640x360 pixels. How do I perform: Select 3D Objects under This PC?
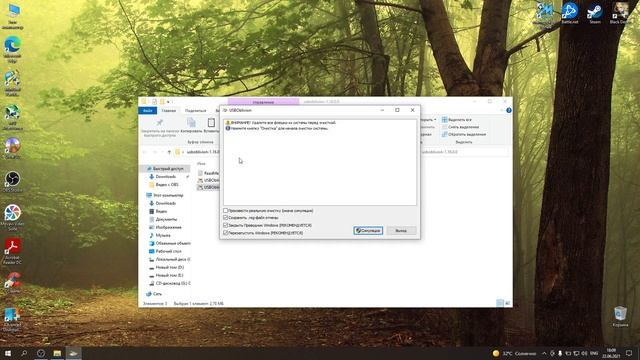(169, 243)
